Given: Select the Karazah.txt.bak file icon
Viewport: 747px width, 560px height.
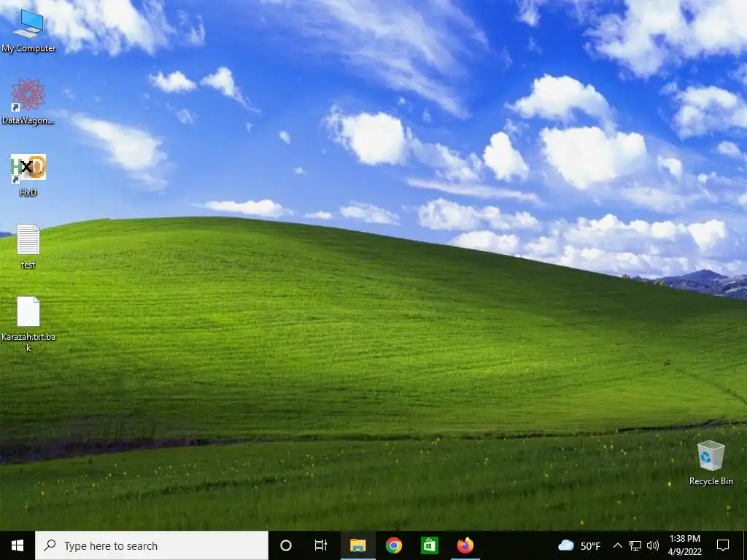Looking at the screenshot, I should pyautogui.click(x=28, y=324).
